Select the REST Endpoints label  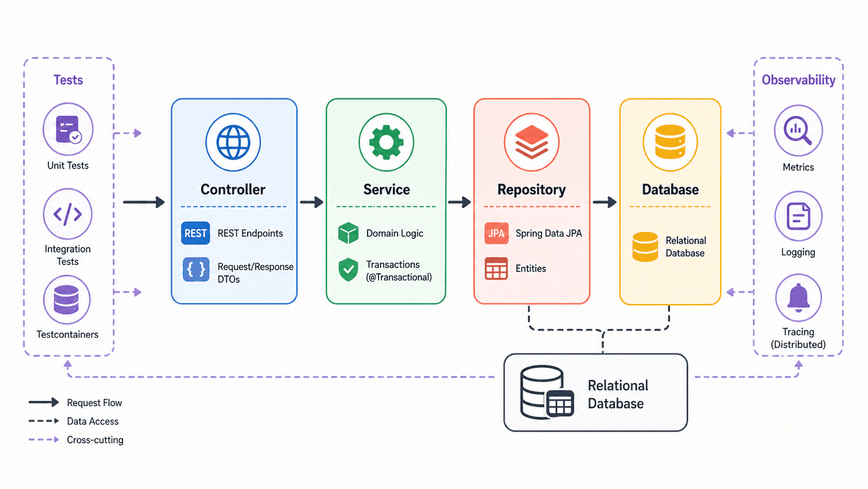(250, 233)
